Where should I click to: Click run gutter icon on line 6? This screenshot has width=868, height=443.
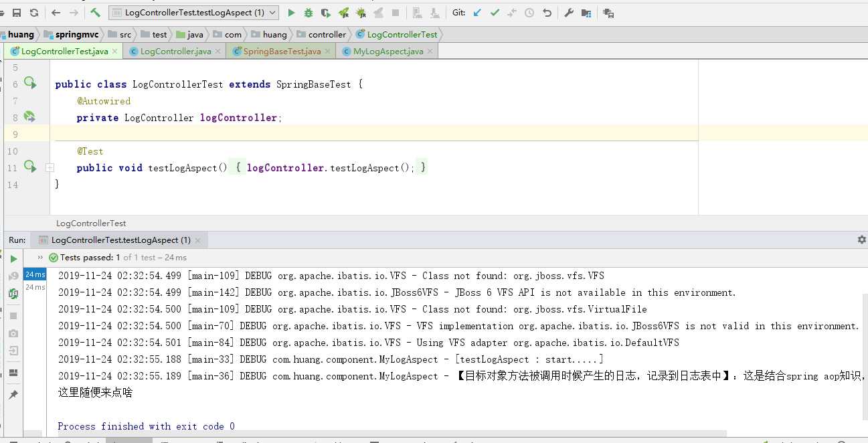point(29,83)
